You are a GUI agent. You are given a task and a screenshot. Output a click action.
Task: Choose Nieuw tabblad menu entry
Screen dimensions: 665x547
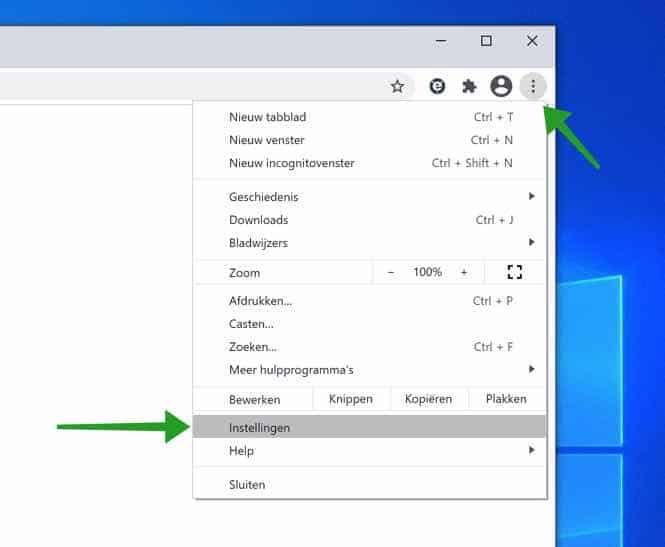266,117
